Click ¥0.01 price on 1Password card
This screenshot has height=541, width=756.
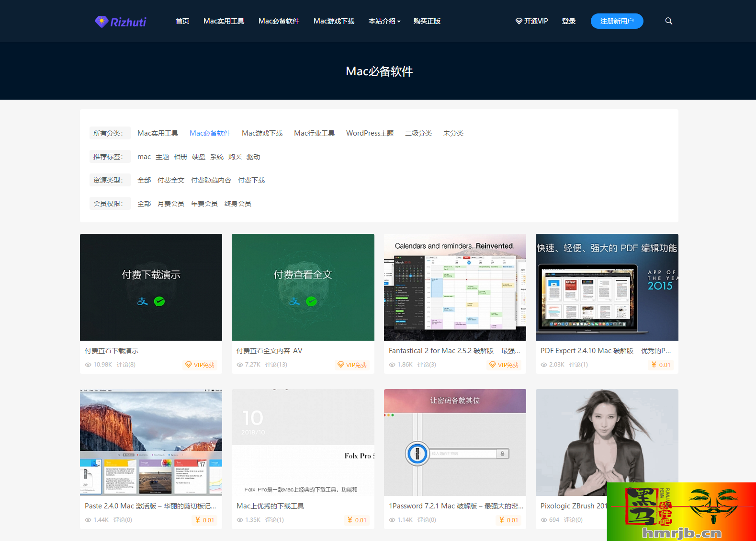tap(508, 520)
